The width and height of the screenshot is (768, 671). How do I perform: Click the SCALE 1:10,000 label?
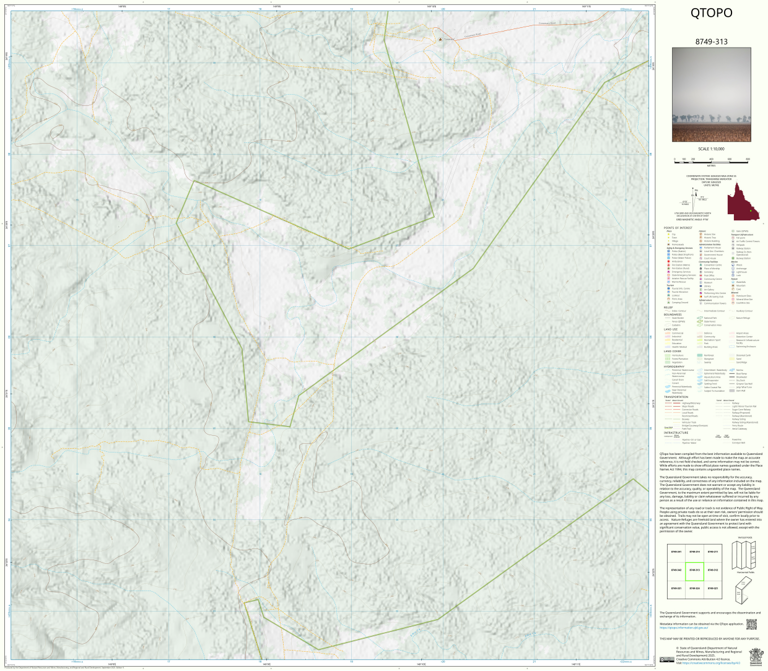(711, 149)
